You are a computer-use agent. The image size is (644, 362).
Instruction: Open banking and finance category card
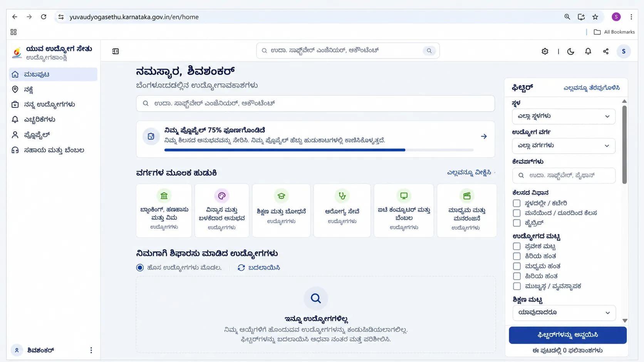(x=164, y=210)
